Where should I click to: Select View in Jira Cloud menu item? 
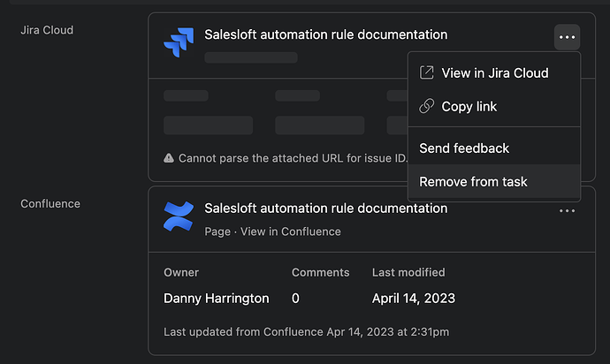tap(494, 72)
